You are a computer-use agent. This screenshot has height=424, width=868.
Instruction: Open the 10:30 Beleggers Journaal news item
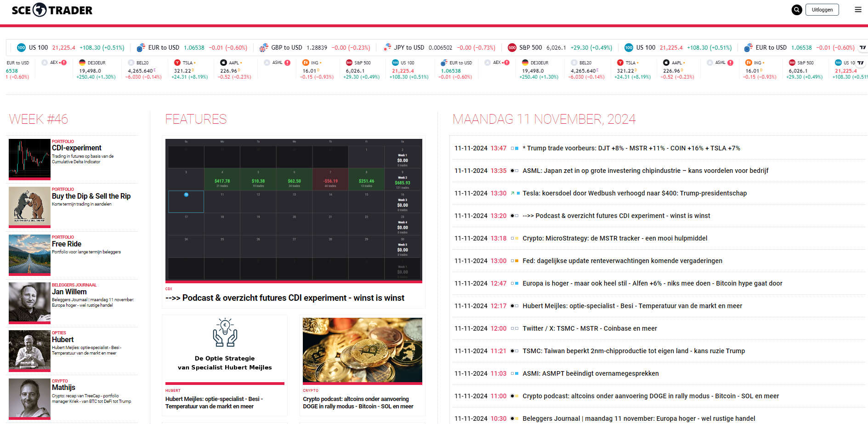coord(639,418)
